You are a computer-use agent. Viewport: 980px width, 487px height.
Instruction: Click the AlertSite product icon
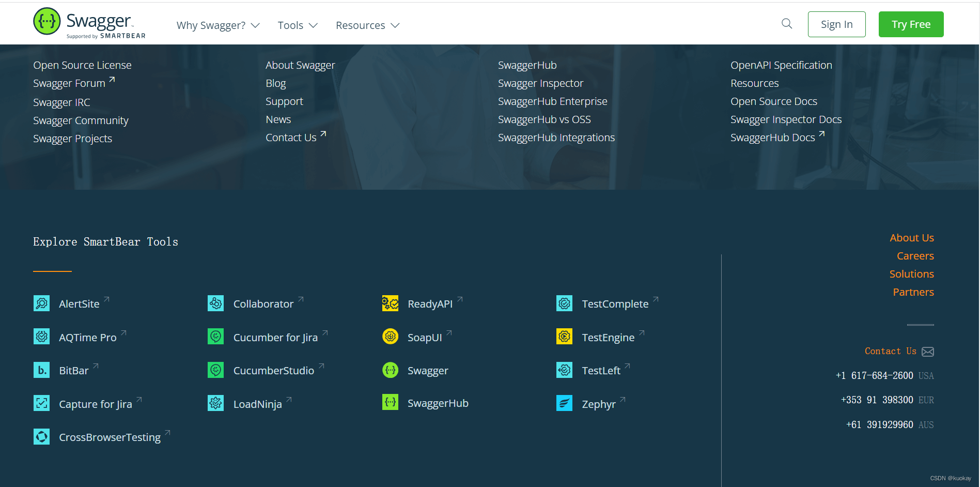pos(42,303)
